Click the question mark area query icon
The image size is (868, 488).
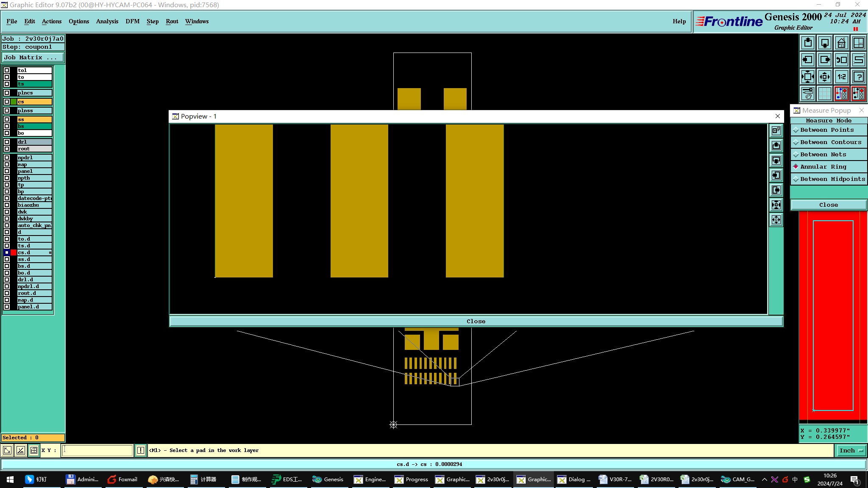click(858, 77)
